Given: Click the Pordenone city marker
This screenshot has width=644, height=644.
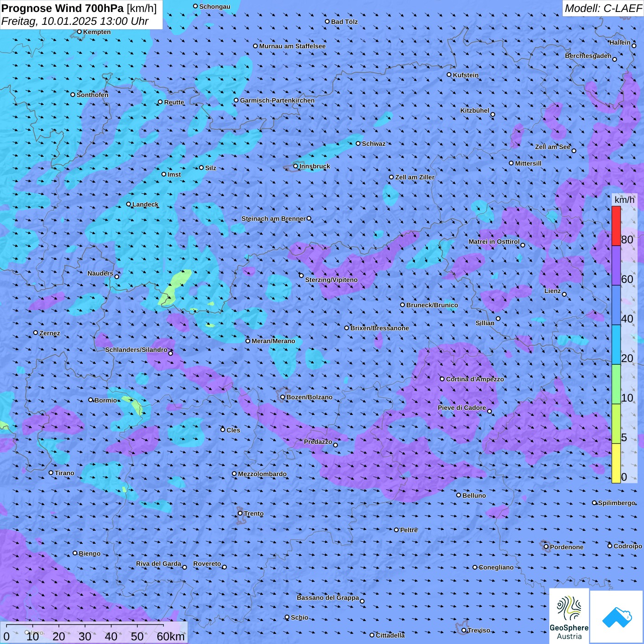Looking at the screenshot, I should pos(546,547).
